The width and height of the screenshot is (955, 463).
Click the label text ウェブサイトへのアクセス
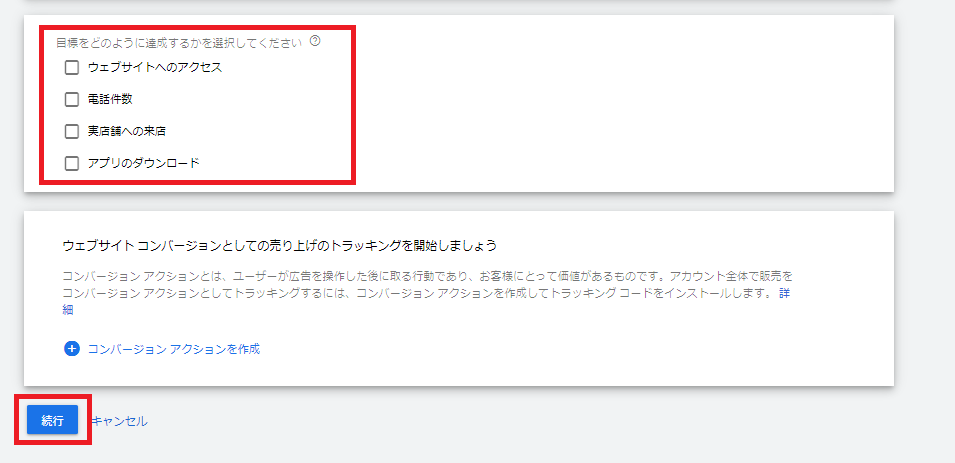(x=155, y=68)
